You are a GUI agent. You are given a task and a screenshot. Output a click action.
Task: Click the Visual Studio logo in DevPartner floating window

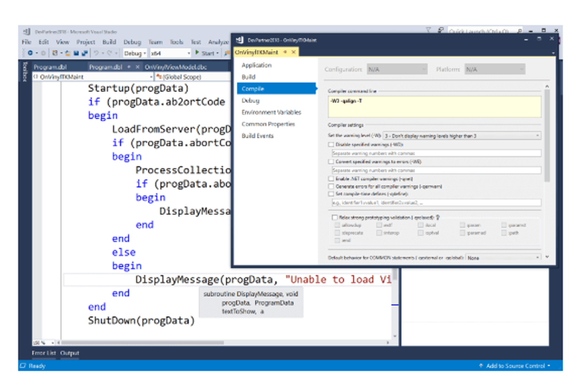pos(239,40)
